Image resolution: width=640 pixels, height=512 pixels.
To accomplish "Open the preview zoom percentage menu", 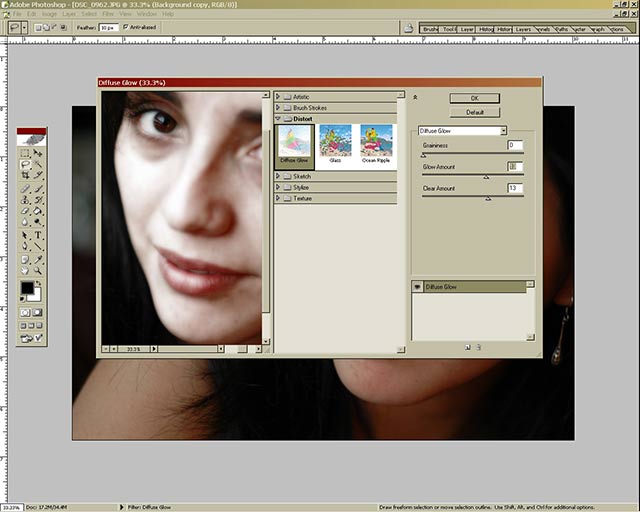I will click(153, 349).
